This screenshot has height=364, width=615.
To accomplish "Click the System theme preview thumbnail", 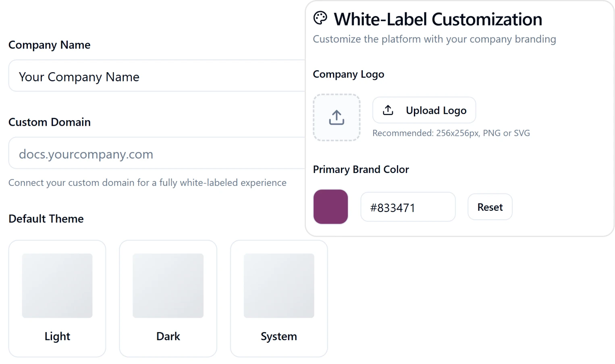I will click(x=278, y=285).
